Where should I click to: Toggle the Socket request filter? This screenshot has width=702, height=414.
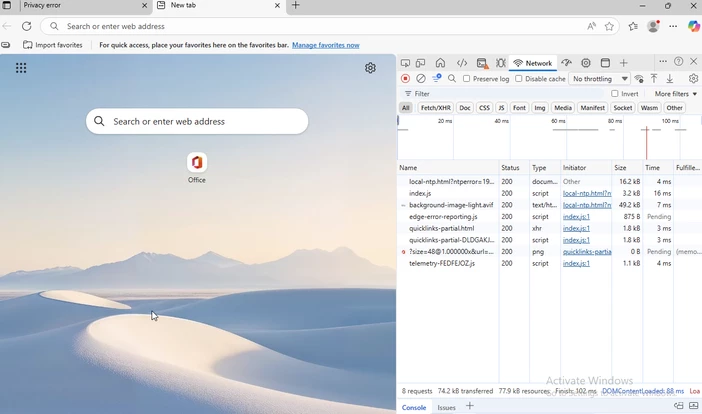click(x=622, y=108)
